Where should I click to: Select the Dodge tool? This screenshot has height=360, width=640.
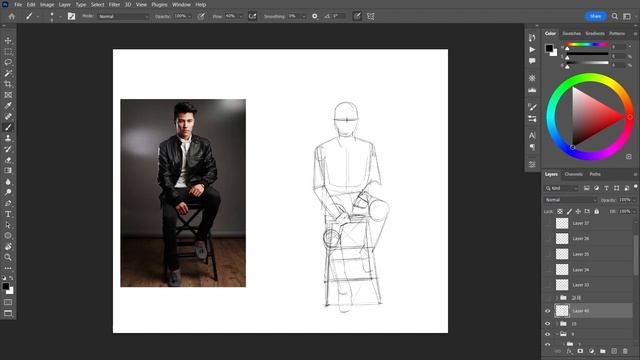[8, 192]
